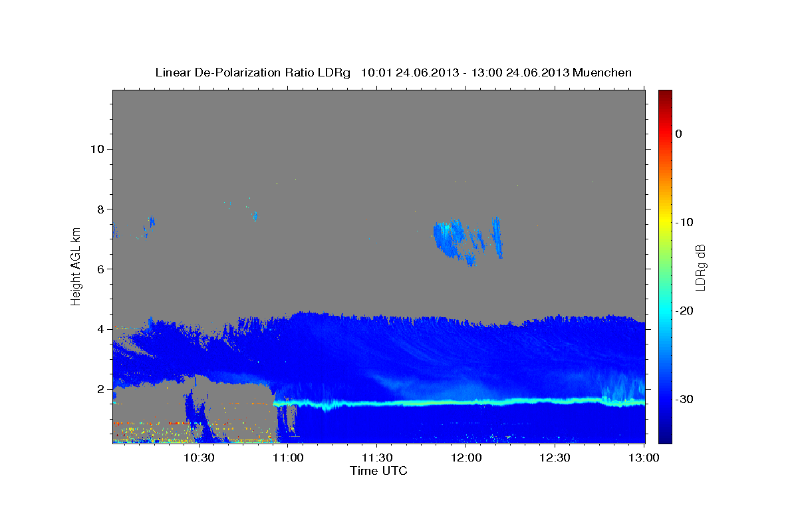The image size is (798, 532).
Task: Click the 11:30 time tick label
Action: (x=377, y=458)
